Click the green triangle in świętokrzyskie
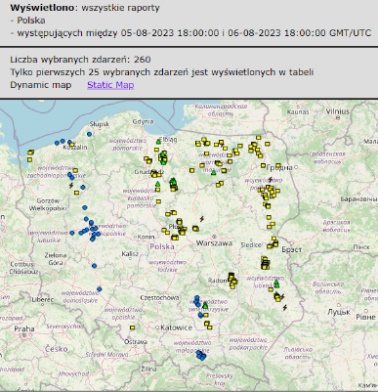This screenshot has width=378, height=392. pos(205,305)
